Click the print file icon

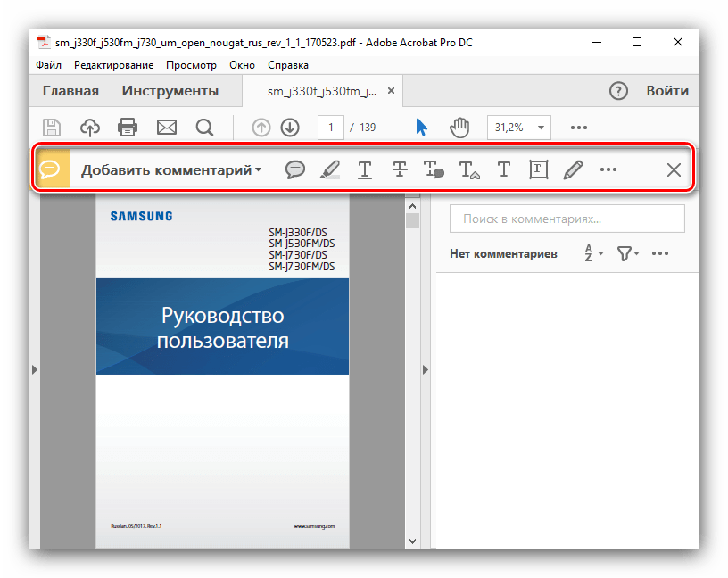click(128, 128)
